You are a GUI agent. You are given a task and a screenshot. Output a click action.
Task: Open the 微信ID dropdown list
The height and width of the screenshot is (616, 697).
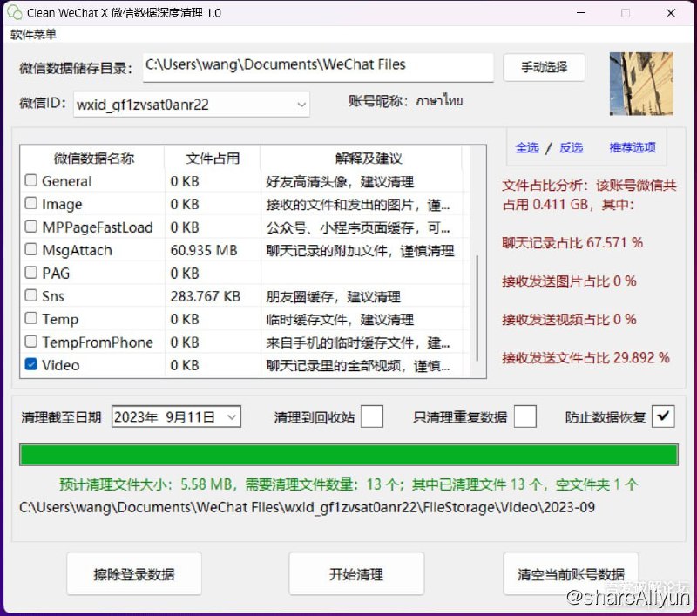(303, 104)
